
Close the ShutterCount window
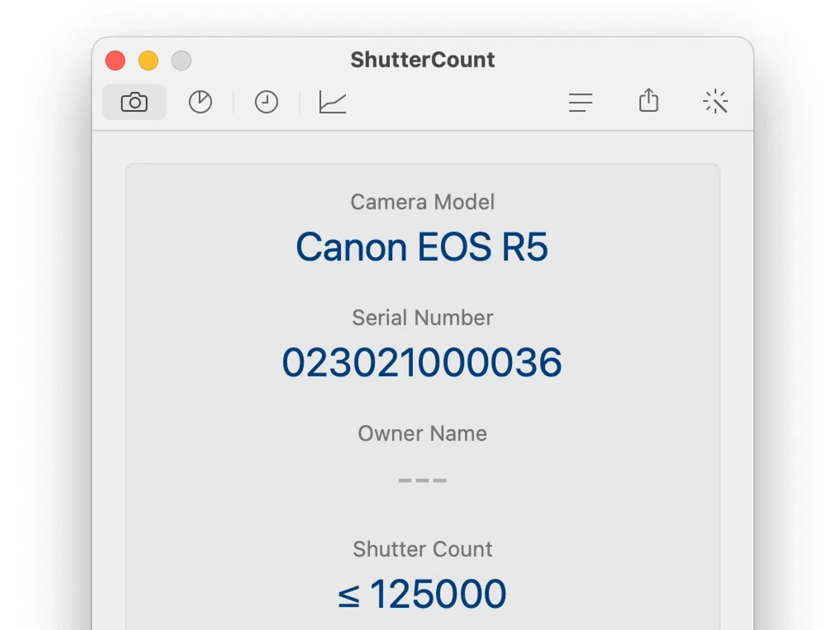115,60
